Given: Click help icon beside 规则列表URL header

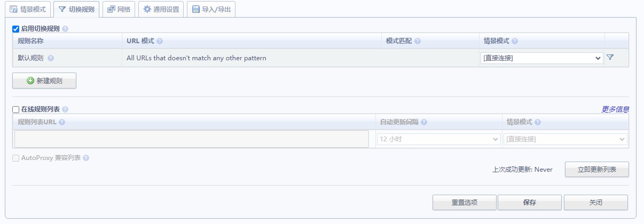Looking at the screenshot, I should tap(62, 122).
